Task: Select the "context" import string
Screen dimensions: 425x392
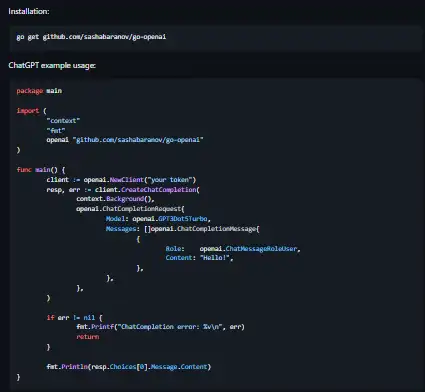Action: pyautogui.click(x=63, y=120)
